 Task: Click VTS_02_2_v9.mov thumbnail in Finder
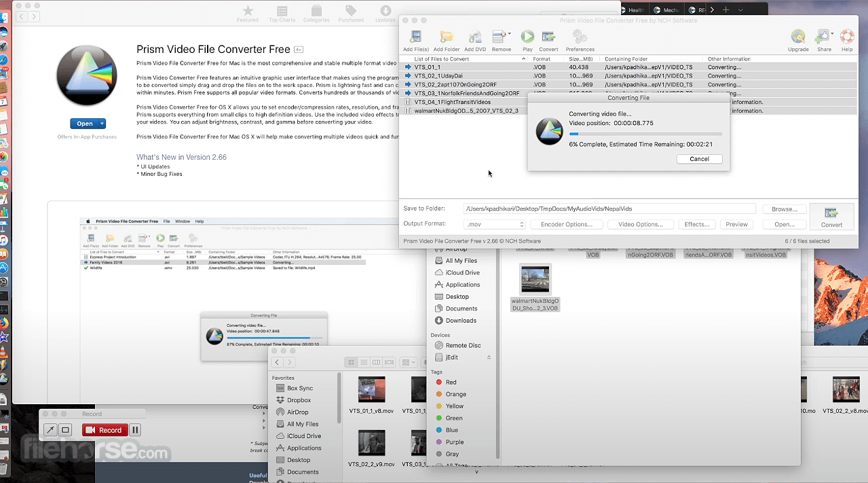coord(371,443)
